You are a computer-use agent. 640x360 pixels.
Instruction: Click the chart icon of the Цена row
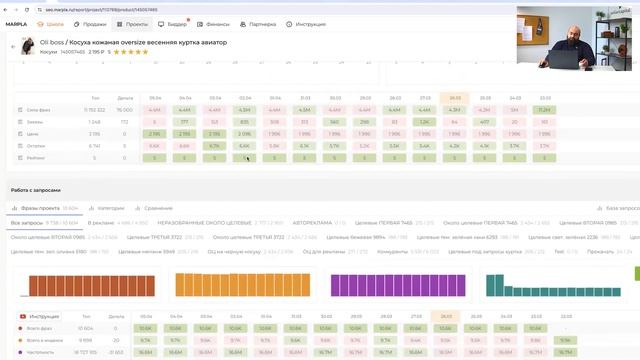click(20, 134)
